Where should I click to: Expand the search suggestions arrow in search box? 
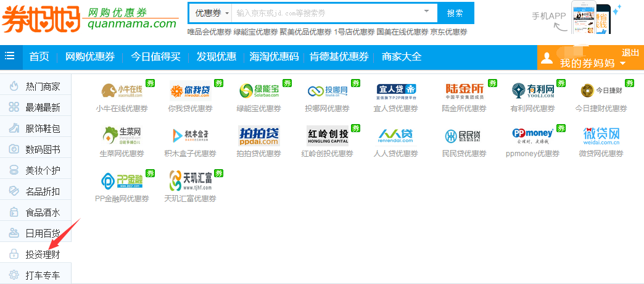[426, 11]
